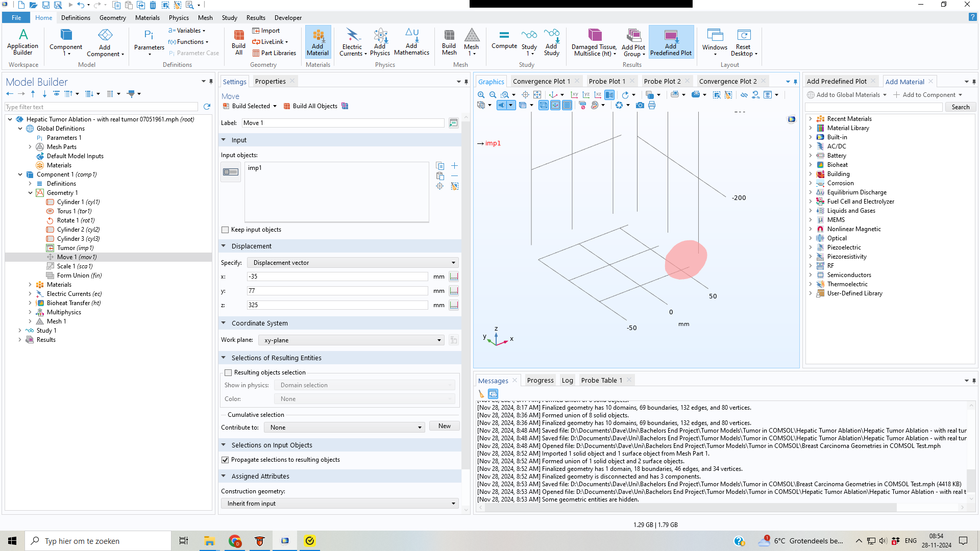Click the Build All Objects button
980x551 pixels.
coord(310,106)
